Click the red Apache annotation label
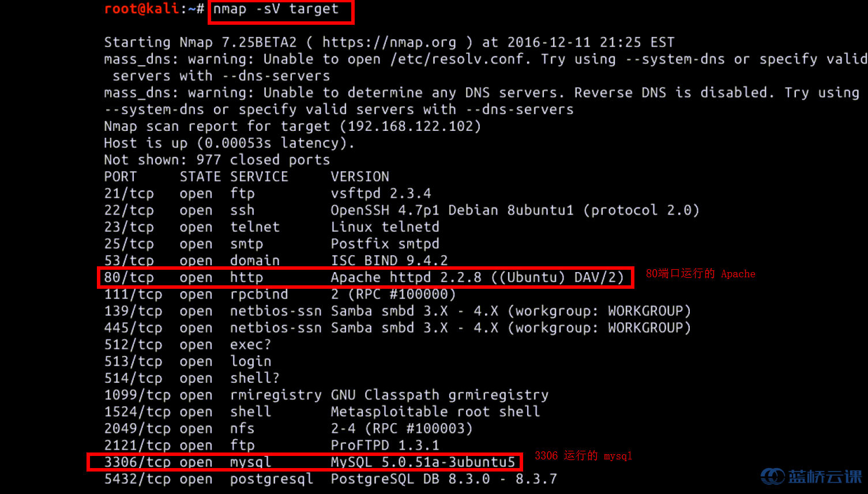 pyautogui.click(x=701, y=274)
